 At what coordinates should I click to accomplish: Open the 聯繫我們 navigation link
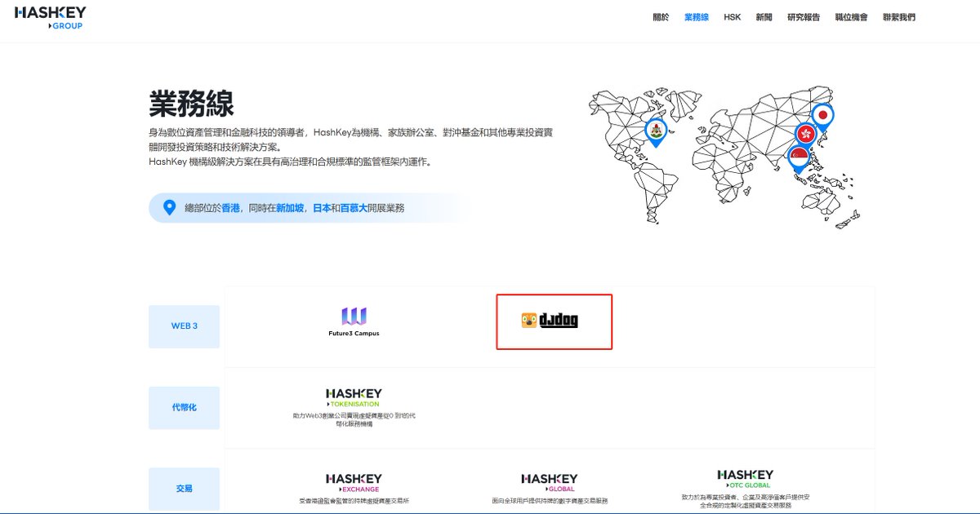[x=899, y=17]
